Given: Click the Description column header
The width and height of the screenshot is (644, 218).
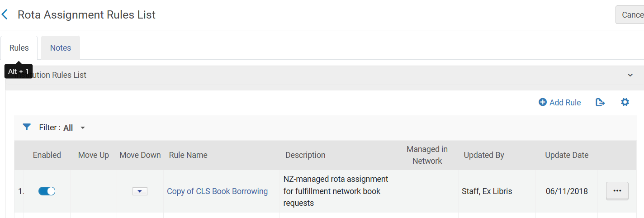Looking at the screenshot, I should point(305,155).
